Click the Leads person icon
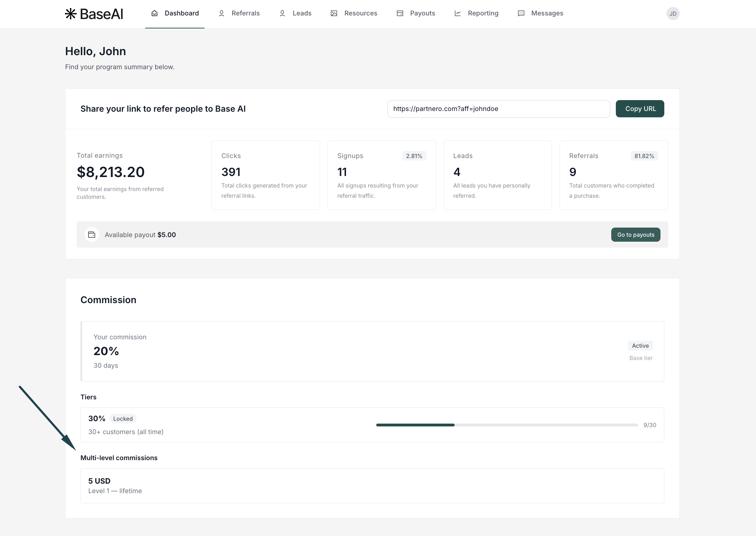756x536 pixels. pyautogui.click(x=282, y=13)
